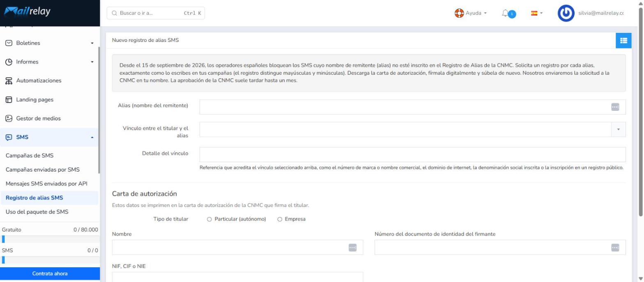The height and width of the screenshot is (282, 644).
Task: Focus the Buscar o ir a search box
Action: tap(156, 13)
